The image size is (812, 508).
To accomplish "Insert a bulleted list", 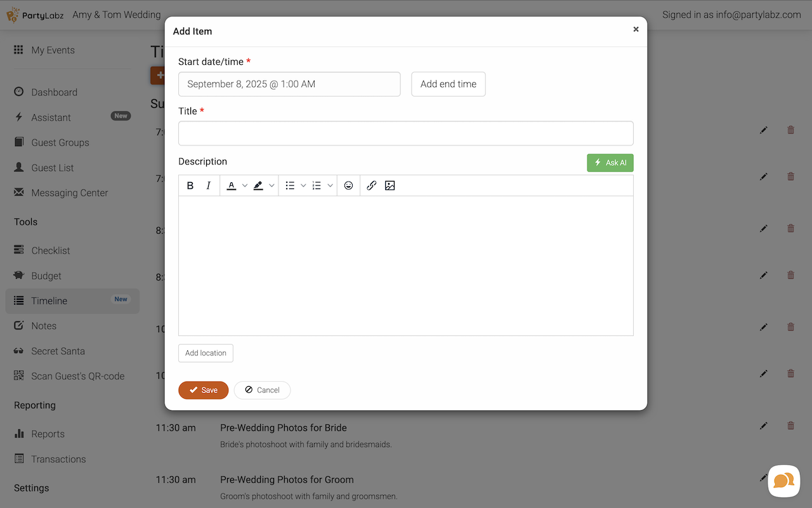I will [290, 185].
